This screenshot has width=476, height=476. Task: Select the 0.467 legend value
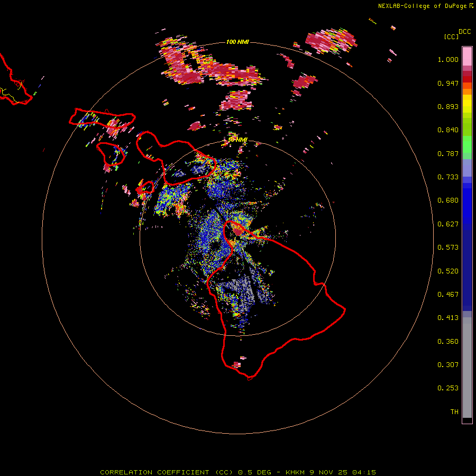[448, 295]
